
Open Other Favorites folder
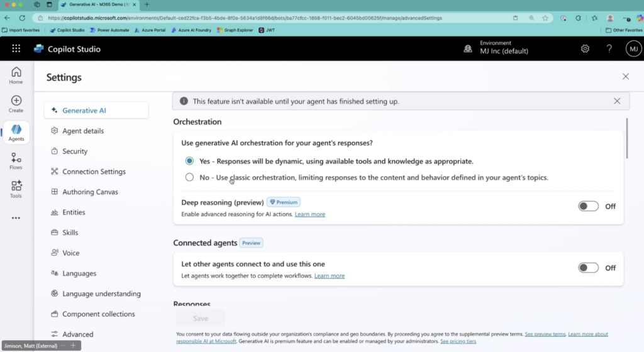click(624, 30)
